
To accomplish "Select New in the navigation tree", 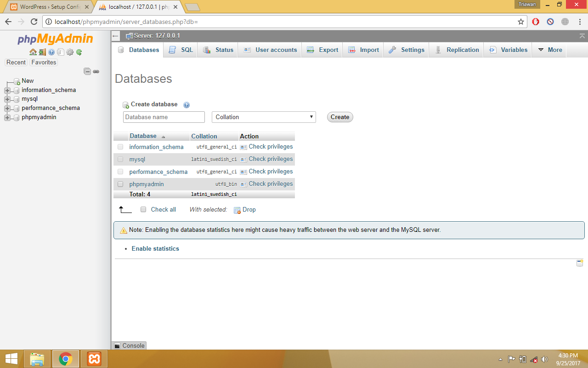I will pos(28,81).
